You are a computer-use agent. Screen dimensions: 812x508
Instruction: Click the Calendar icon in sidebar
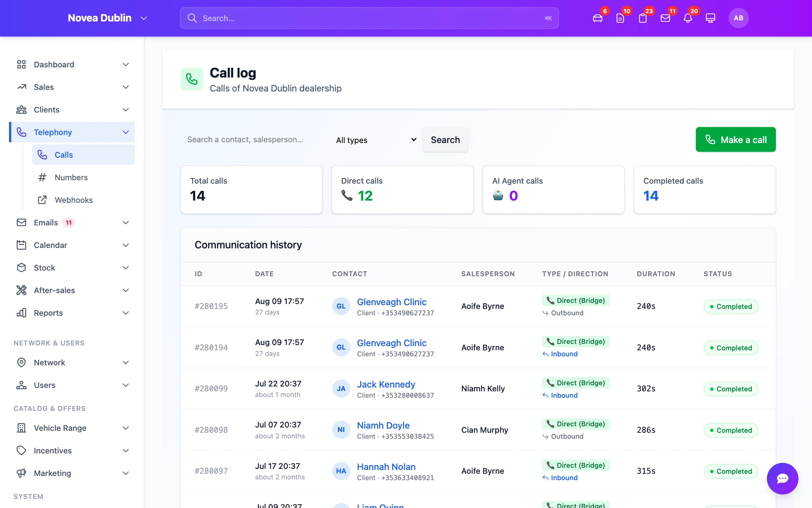[x=21, y=245]
